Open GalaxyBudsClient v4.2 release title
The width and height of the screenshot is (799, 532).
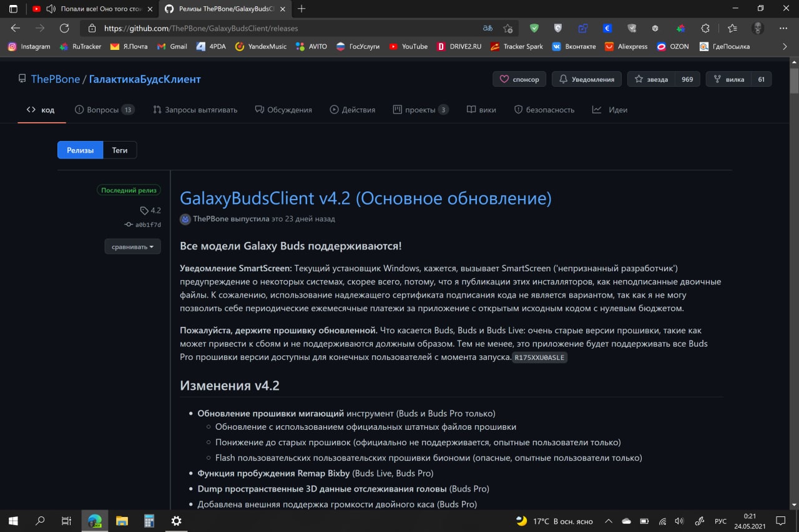(x=366, y=198)
